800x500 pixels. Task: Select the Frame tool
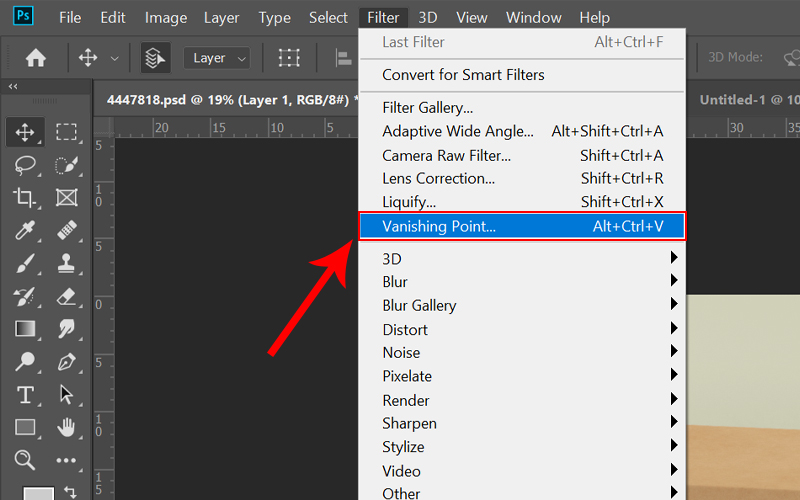click(x=66, y=198)
